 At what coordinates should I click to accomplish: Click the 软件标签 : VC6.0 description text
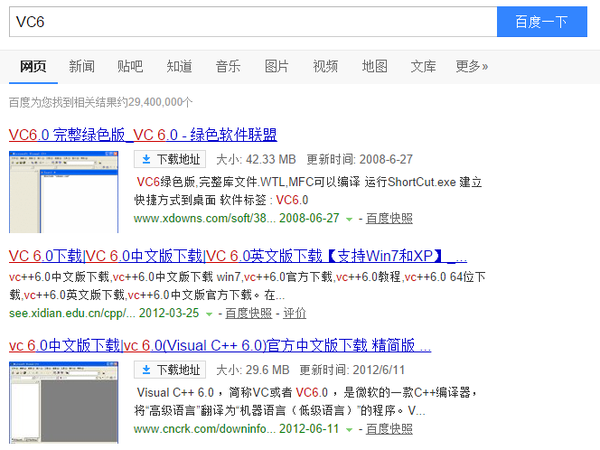click(x=264, y=200)
